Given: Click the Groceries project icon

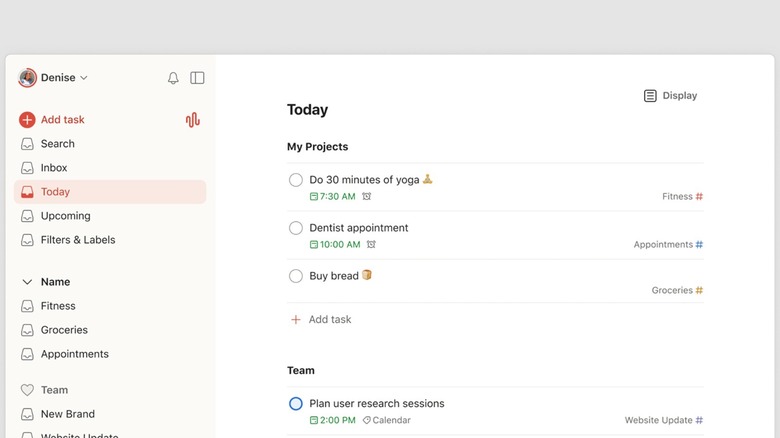Looking at the screenshot, I should [27, 330].
